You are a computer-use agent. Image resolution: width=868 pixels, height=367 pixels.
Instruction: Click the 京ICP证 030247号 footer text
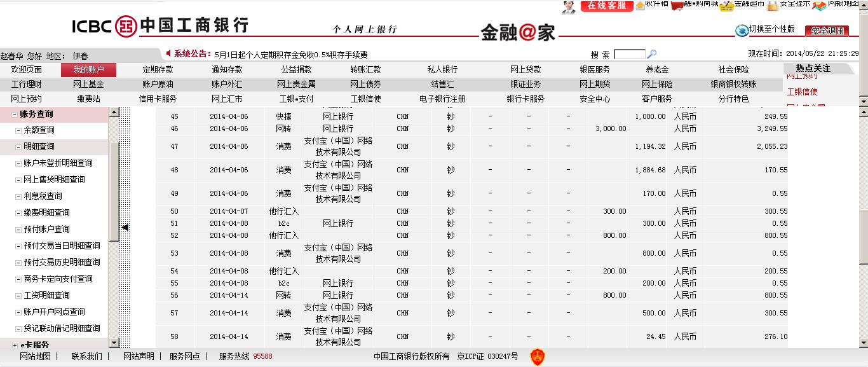coord(487,356)
